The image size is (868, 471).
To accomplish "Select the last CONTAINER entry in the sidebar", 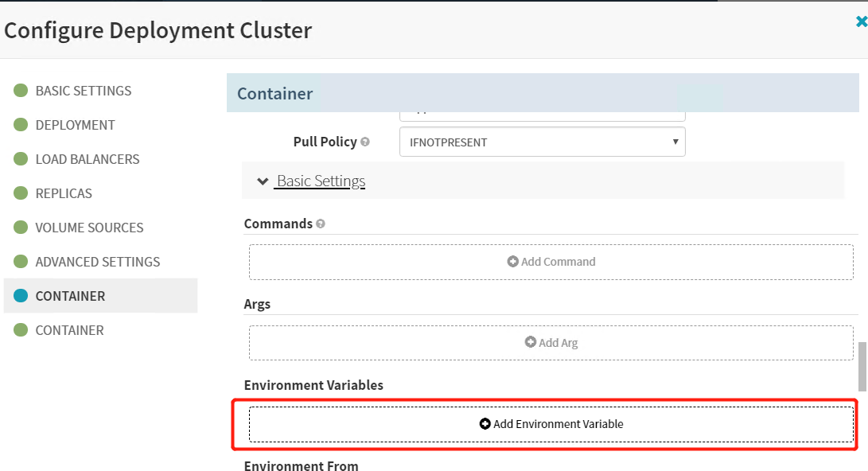I will tap(69, 330).
